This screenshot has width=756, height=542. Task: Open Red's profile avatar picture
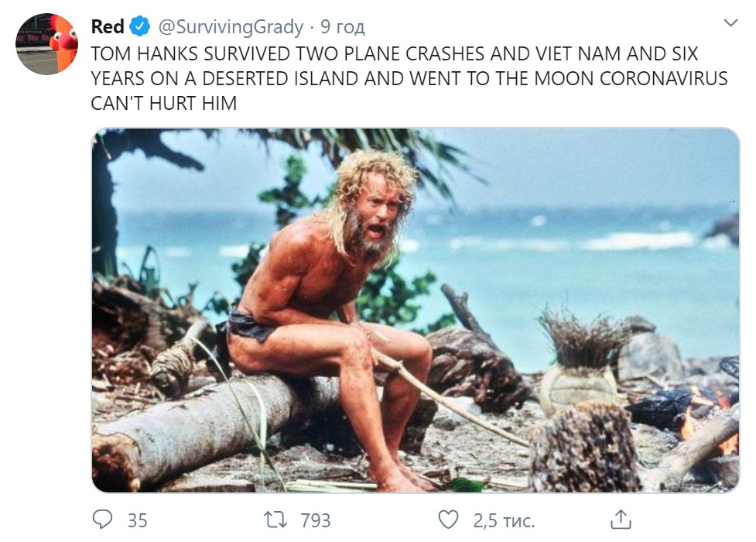tap(47, 43)
